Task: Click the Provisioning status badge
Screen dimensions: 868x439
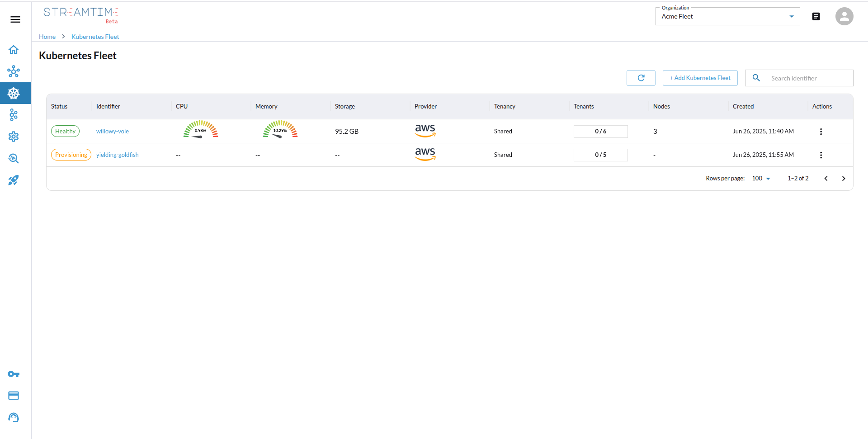Action: (71, 155)
